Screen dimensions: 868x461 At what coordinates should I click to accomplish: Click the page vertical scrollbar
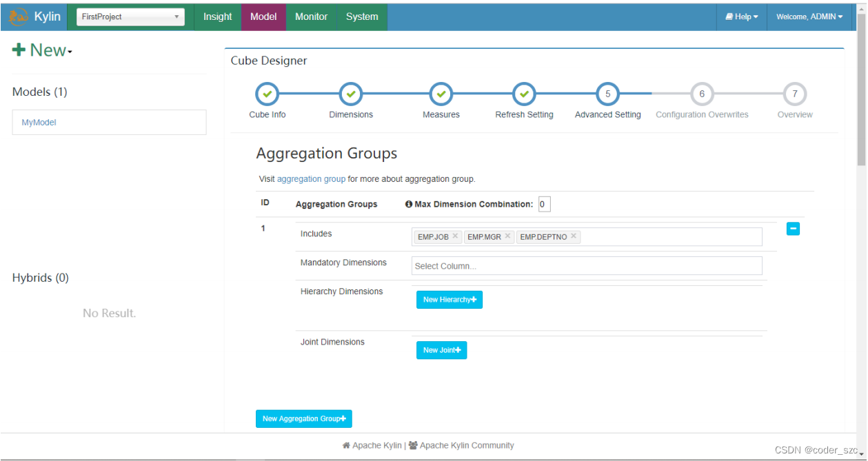coord(861,90)
